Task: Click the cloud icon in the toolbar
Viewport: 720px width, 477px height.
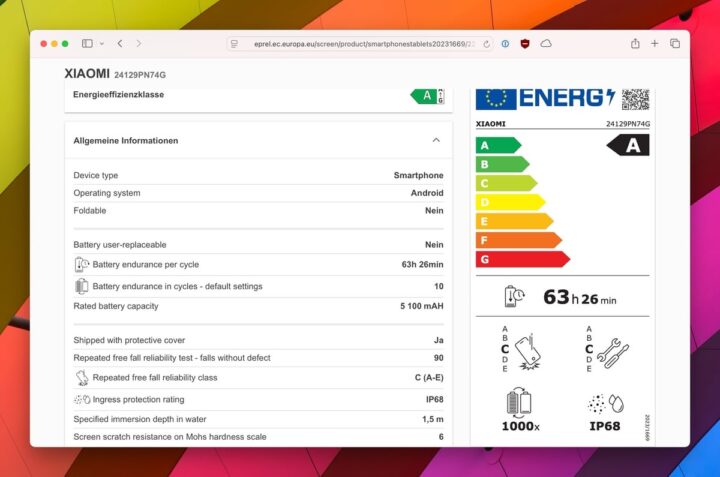Action: [x=546, y=44]
